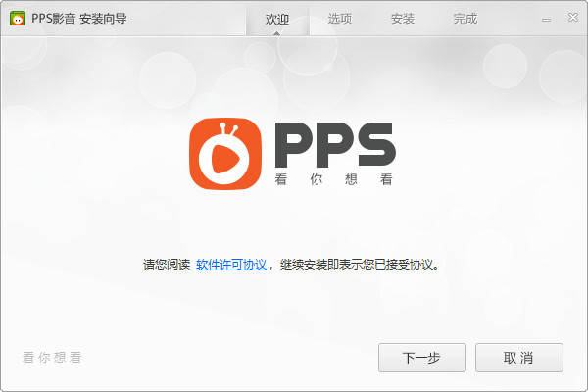
Task: Click the large orange PPS logo
Action: pyautogui.click(x=225, y=154)
